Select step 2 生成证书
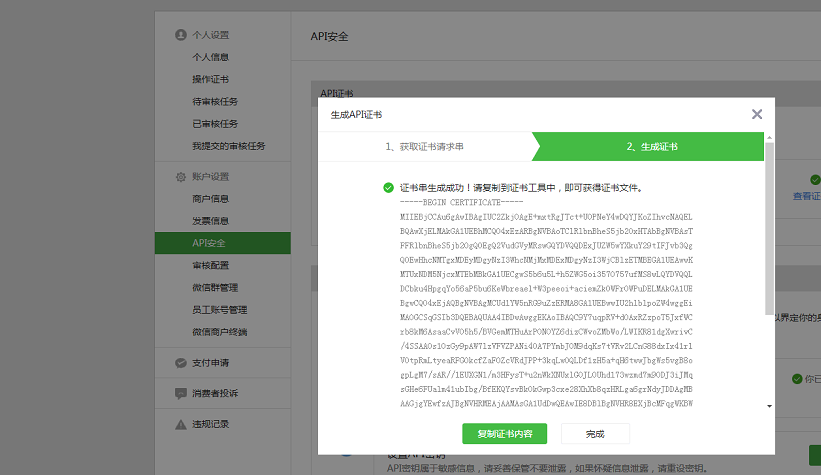 click(x=652, y=147)
